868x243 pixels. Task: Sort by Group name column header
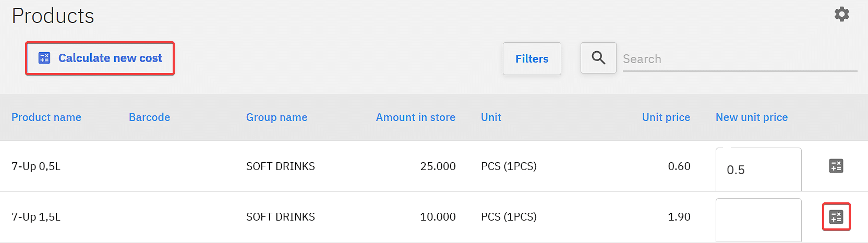point(276,117)
